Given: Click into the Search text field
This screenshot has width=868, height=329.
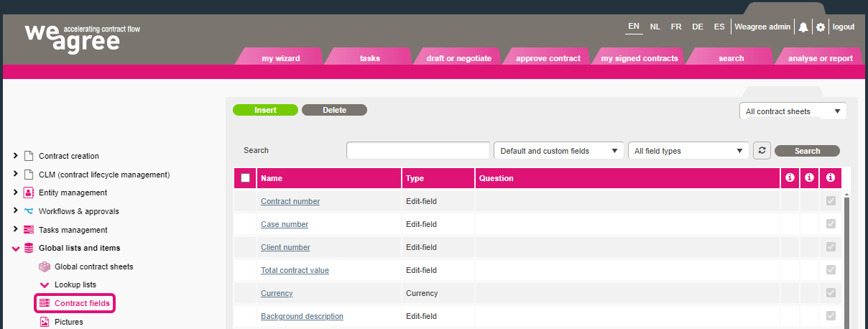Looking at the screenshot, I should (x=418, y=151).
